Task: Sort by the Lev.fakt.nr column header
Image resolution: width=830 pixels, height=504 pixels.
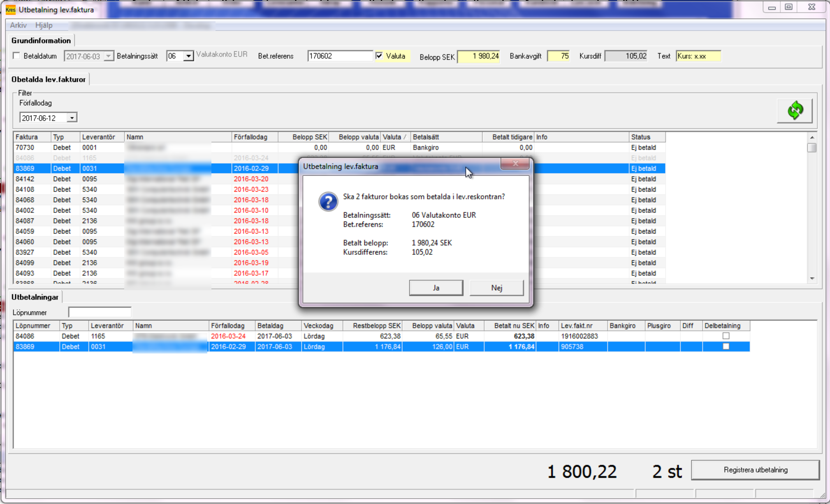Action: tap(583, 326)
